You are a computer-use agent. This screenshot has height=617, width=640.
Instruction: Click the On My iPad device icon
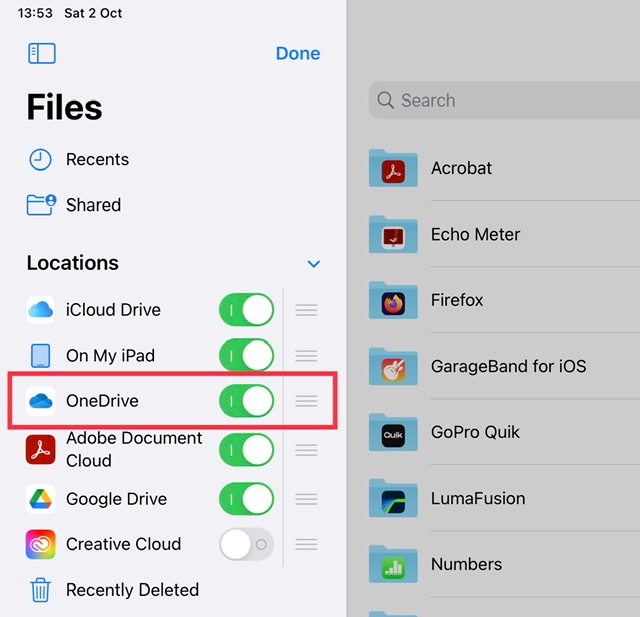[x=40, y=355]
